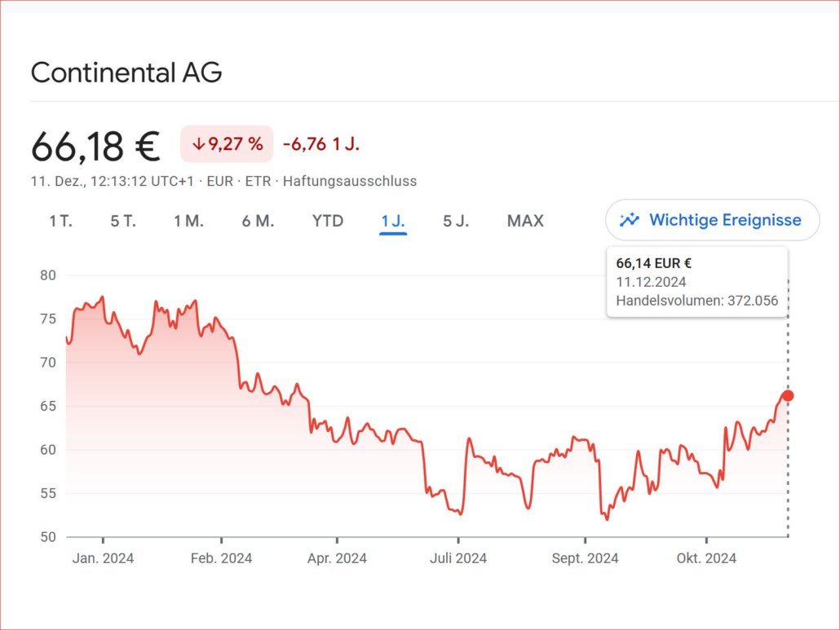Open the 5 J. range tab
The image size is (840, 630).
[456, 221]
